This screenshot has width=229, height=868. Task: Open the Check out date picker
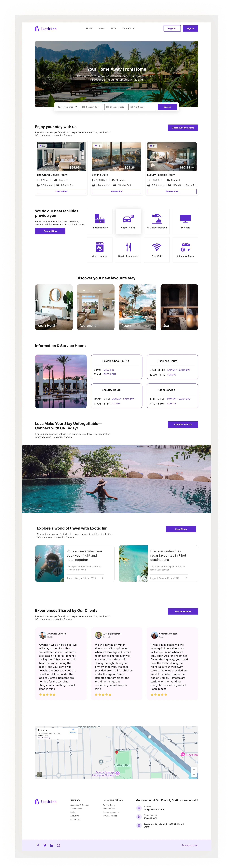click(x=116, y=107)
